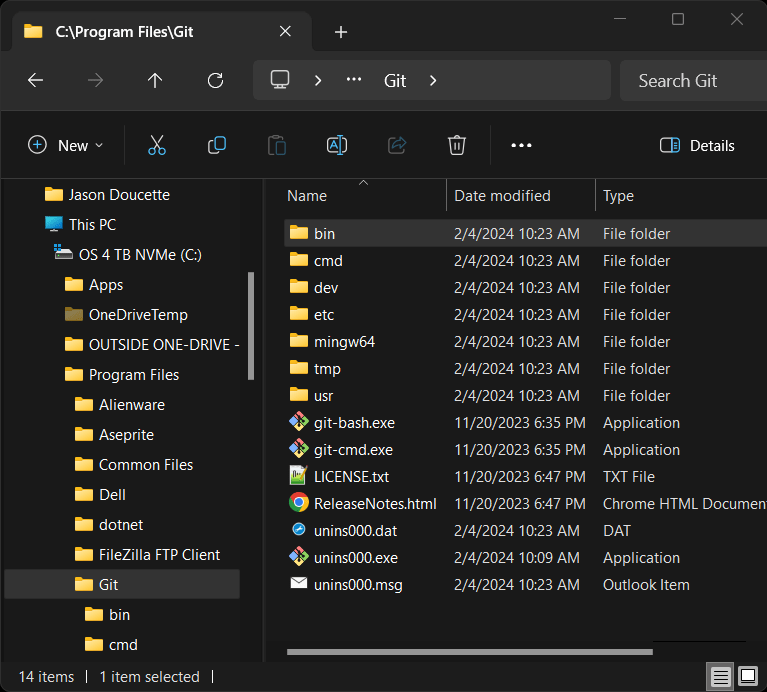Select the etc folder name

pos(324,314)
